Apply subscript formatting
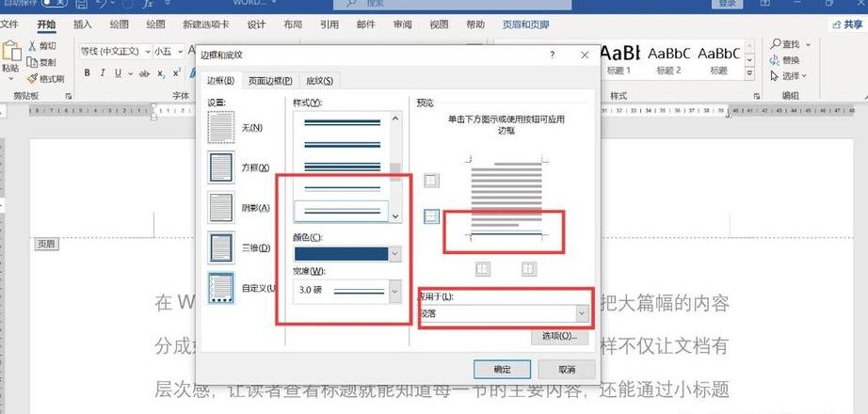The height and width of the screenshot is (414, 868). coord(161,73)
